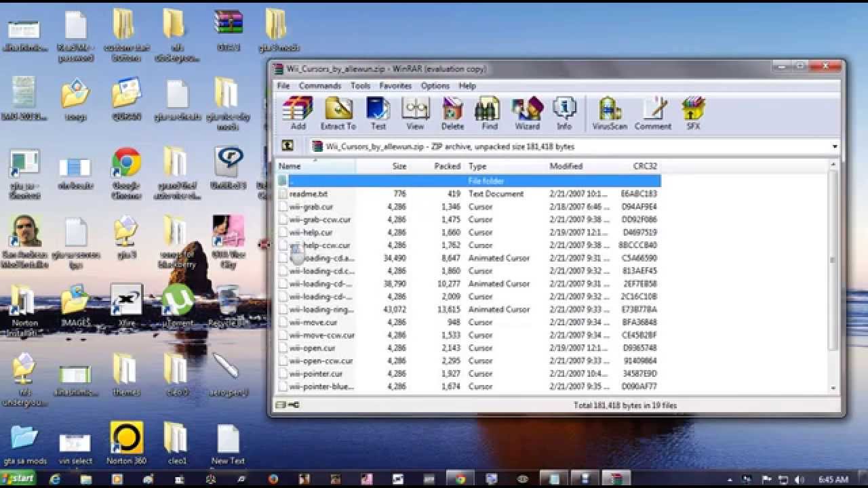Image resolution: width=868 pixels, height=488 pixels.
Task: Run VirusScan on the archive
Action: pyautogui.click(x=609, y=113)
